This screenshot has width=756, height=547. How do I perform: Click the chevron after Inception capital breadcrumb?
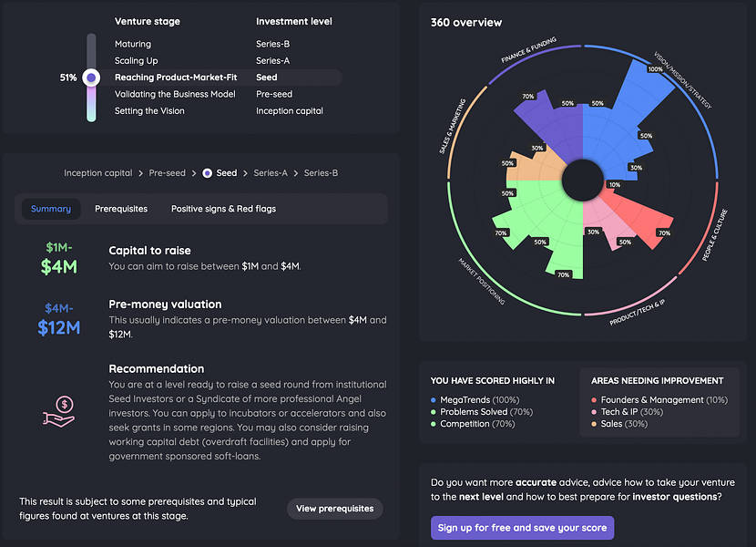141,173
